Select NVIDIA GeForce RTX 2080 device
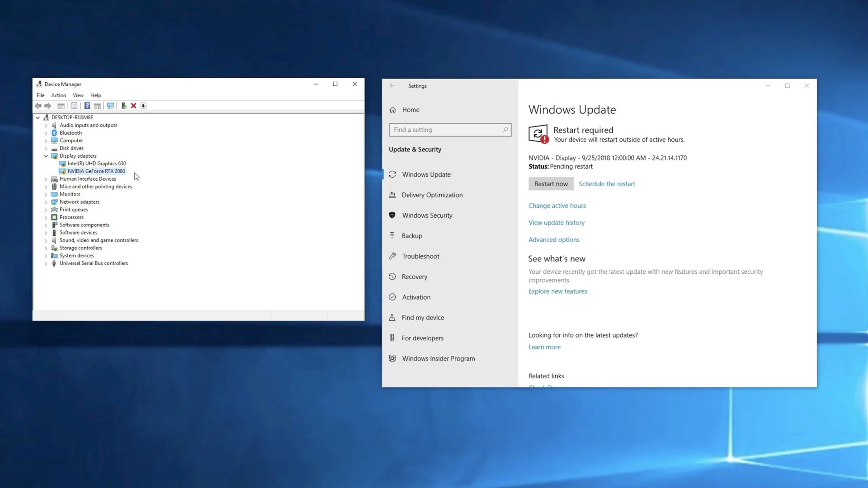Viewport: 868px width, 488px height. (x=96, y=171)
